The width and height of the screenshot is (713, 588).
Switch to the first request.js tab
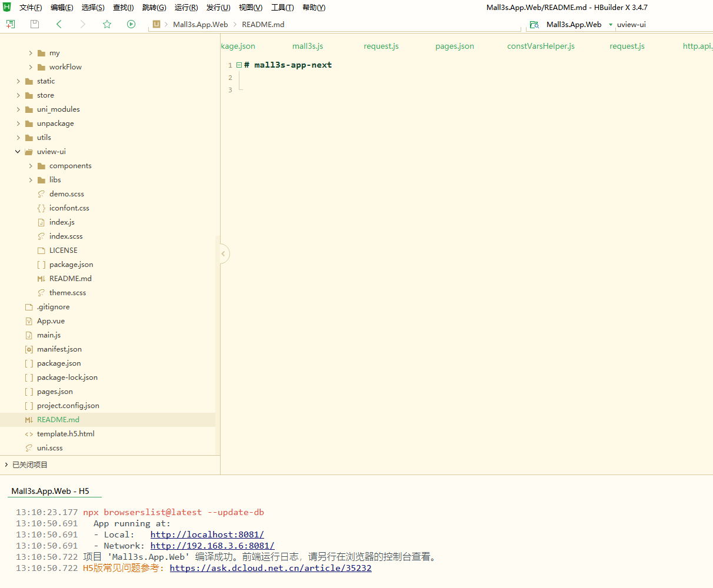381,46
